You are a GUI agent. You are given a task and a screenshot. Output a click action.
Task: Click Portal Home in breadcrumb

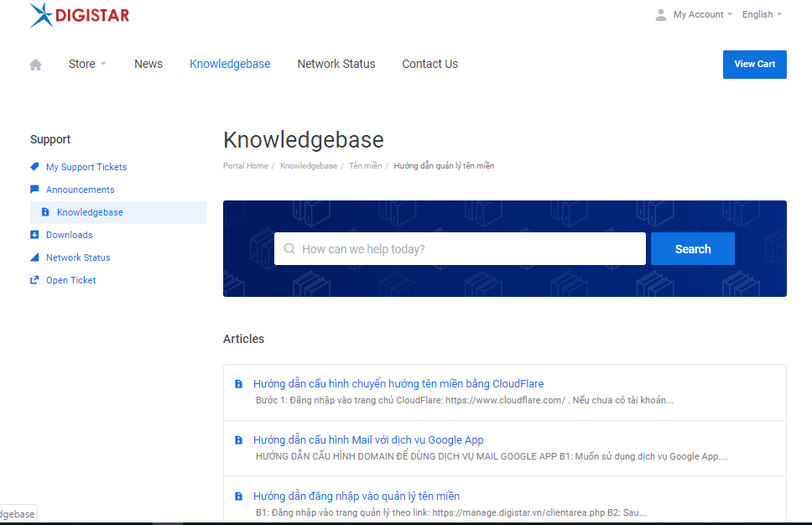coord(246,166)
